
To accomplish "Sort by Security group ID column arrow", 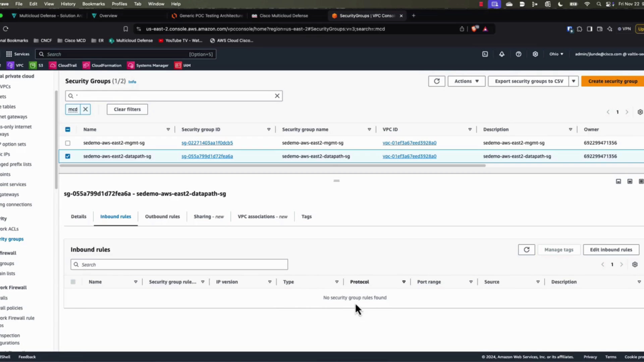I will tap(269, 129).
